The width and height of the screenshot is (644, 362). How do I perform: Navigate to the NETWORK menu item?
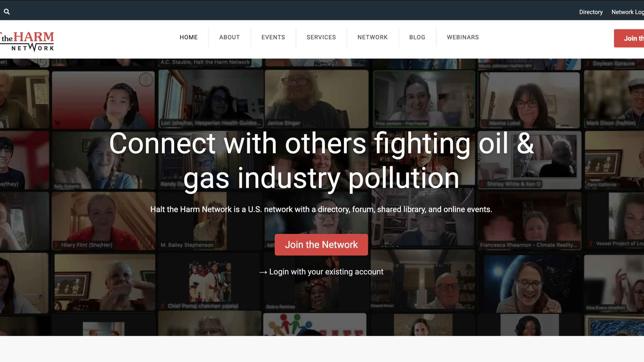[x=372, y=37]
